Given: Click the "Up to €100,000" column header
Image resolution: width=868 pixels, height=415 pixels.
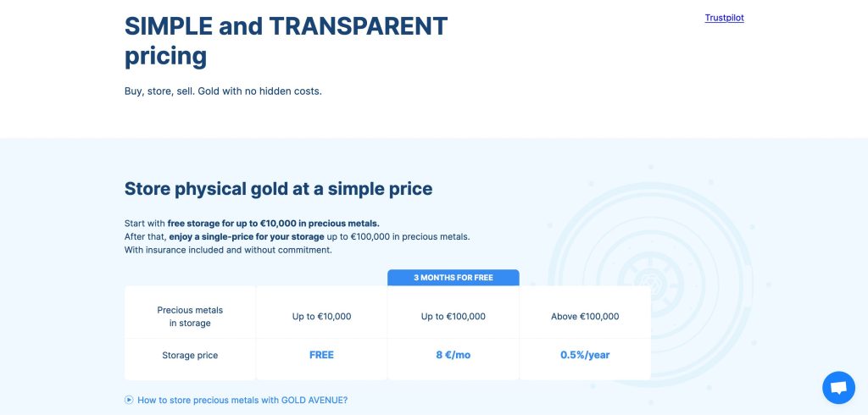Looking at the screenshot, I should point(453,317).
